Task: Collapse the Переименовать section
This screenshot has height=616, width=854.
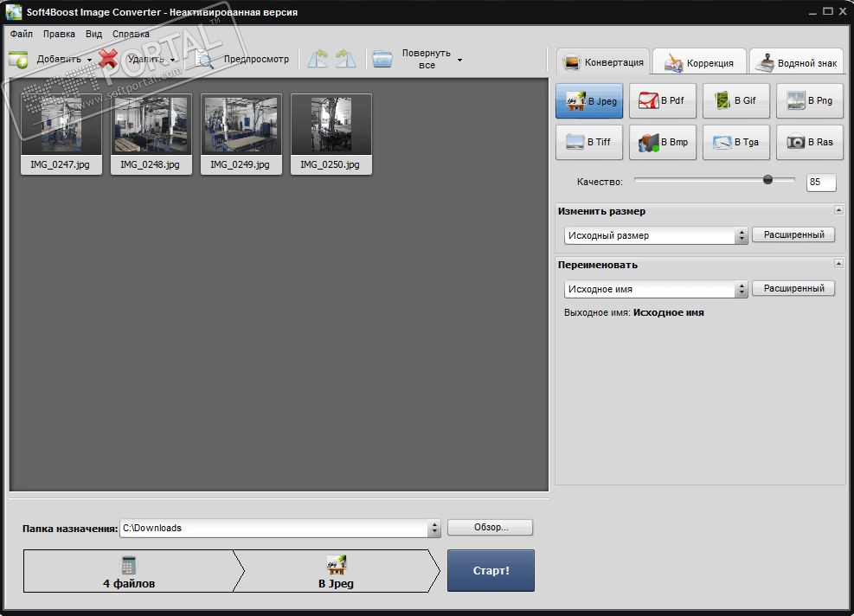Action: pos(838,264)
